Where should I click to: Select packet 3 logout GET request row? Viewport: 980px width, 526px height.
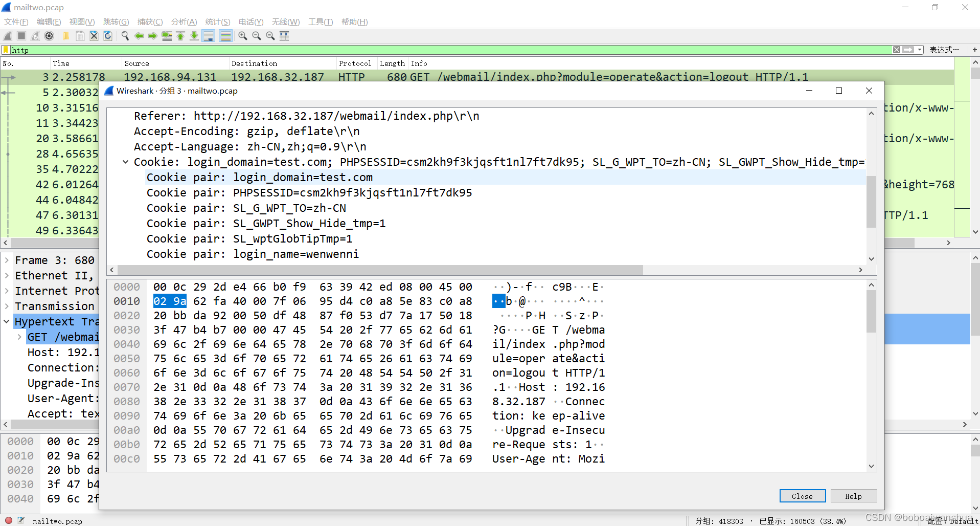[477, 77]
